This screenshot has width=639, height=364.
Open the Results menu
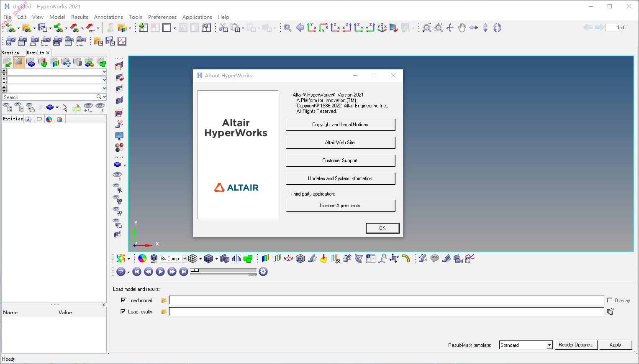80,17
